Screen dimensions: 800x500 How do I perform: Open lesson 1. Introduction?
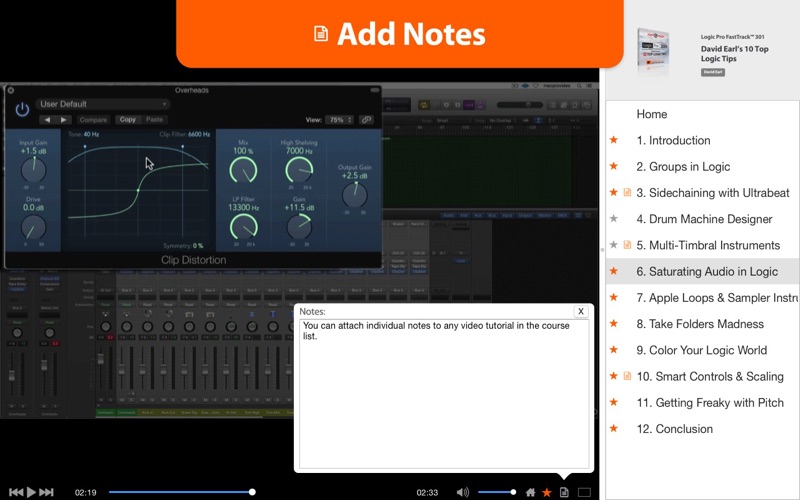pos(673,140)
